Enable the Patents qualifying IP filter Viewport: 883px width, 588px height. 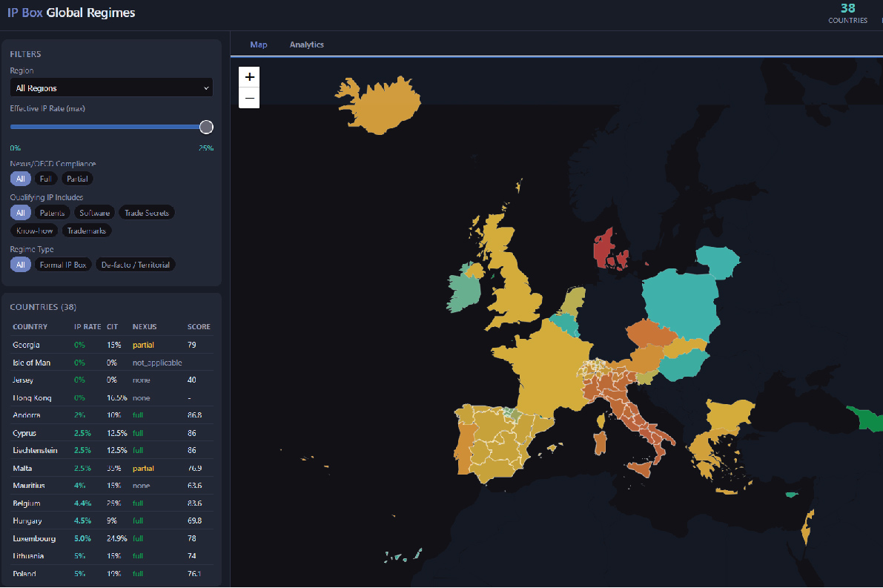point(52,213)
